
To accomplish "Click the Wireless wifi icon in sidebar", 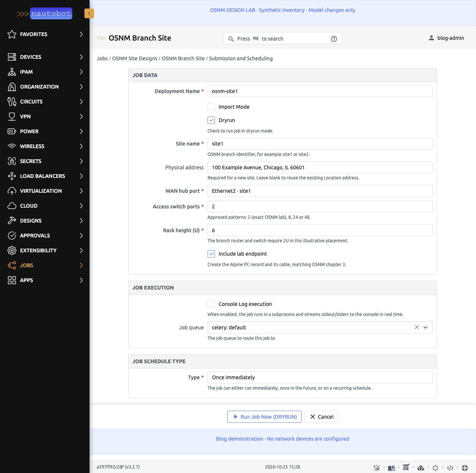I will 12,146.
